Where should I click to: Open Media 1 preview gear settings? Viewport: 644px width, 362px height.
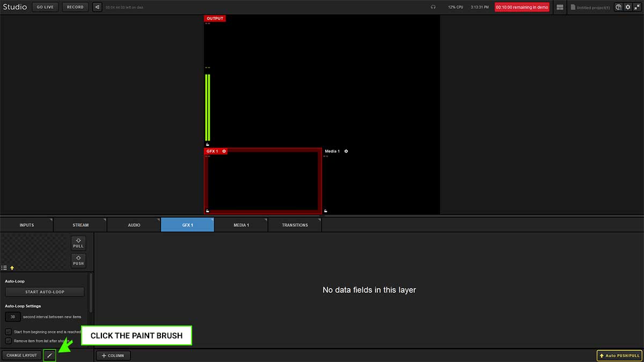pos(346,151)
